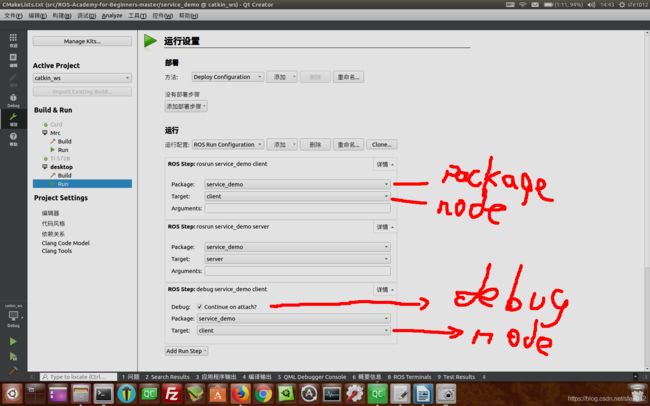Click the 14:43 clock in the top panel
Image resolution: width=650 pixels, height=406 pixels.
click(x=607, y=5)
